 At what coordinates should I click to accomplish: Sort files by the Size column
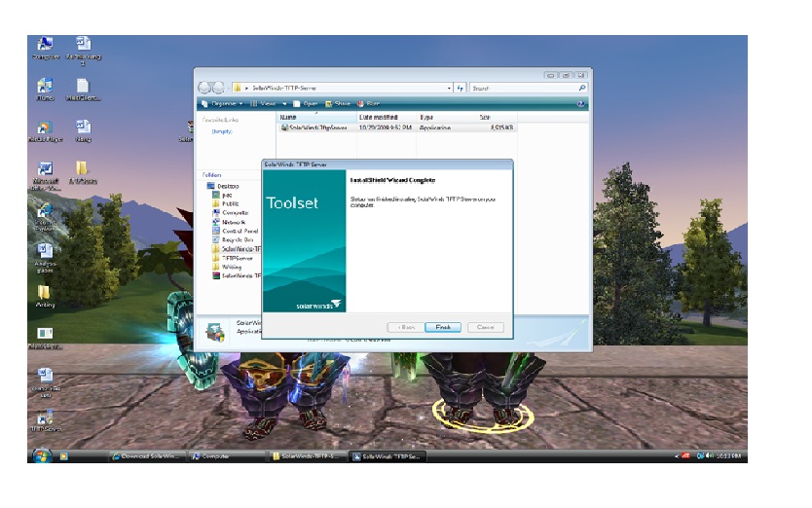[497, 117]
